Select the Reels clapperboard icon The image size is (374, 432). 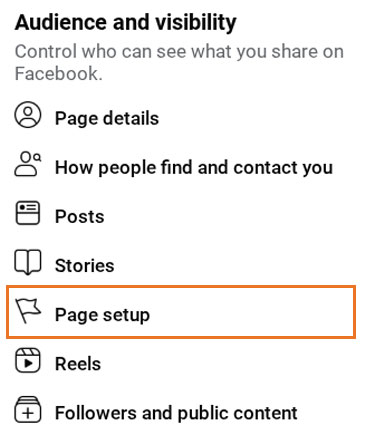(28, 360)
